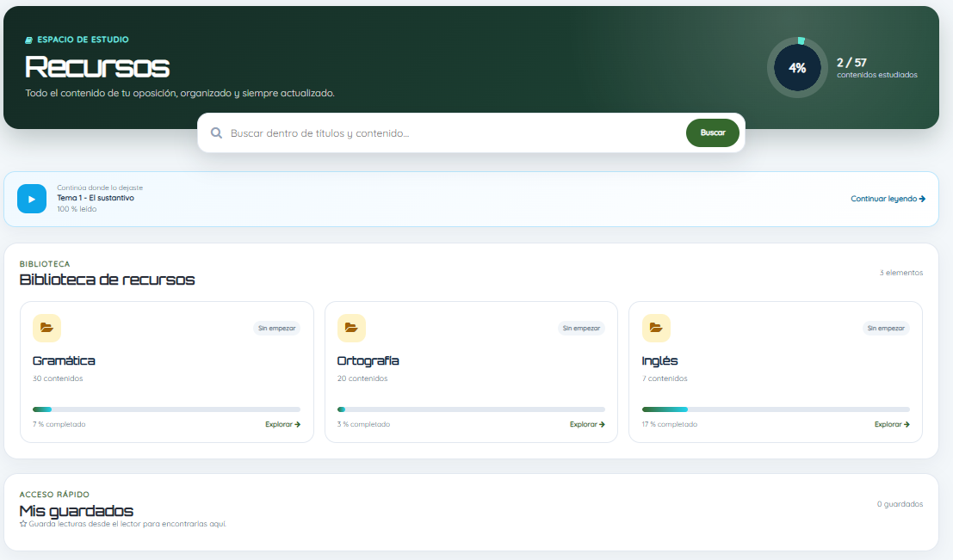Click the Biblioteca de recursos heading

[107, 280]
